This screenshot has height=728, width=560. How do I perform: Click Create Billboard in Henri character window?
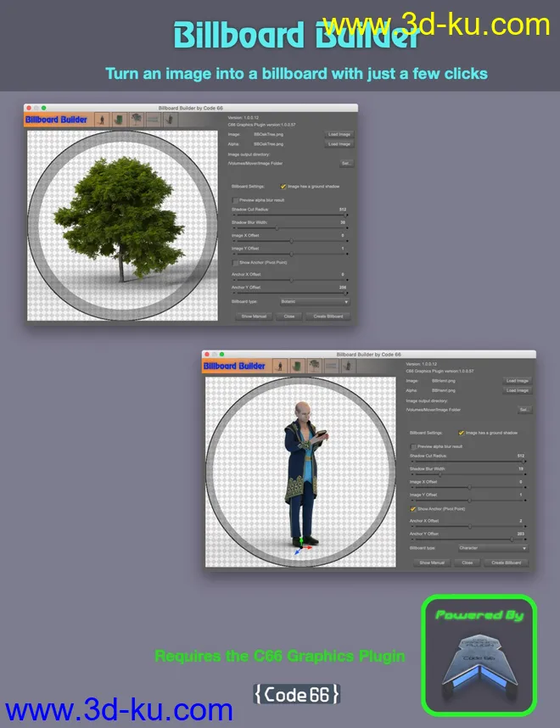click(507, 563)
